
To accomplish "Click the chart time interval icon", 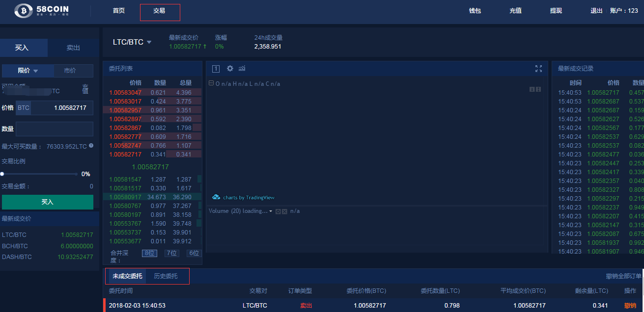I will point(216,69).
